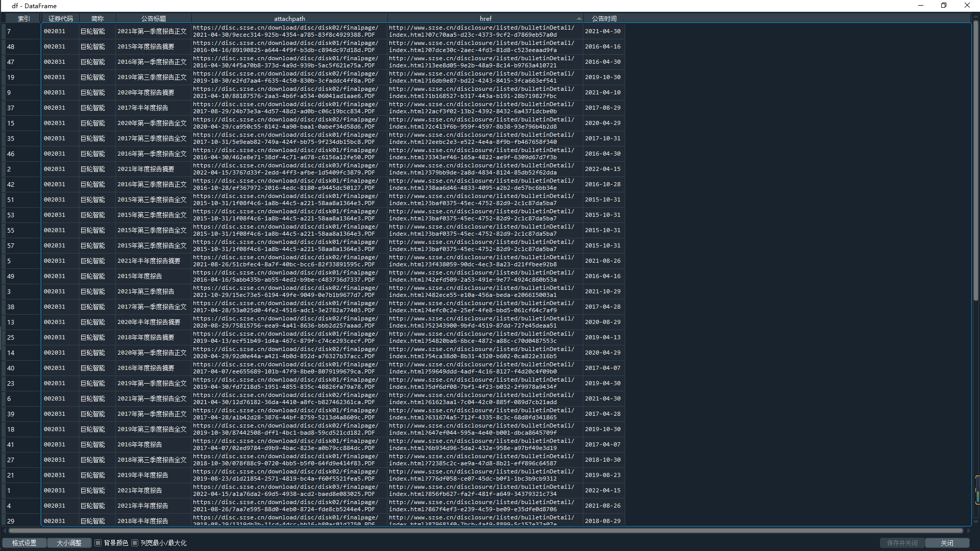This screenshot has height=551, width=980.
Task: Select title cell 2020年第一季度报告全文
Action: pos(153,123)
